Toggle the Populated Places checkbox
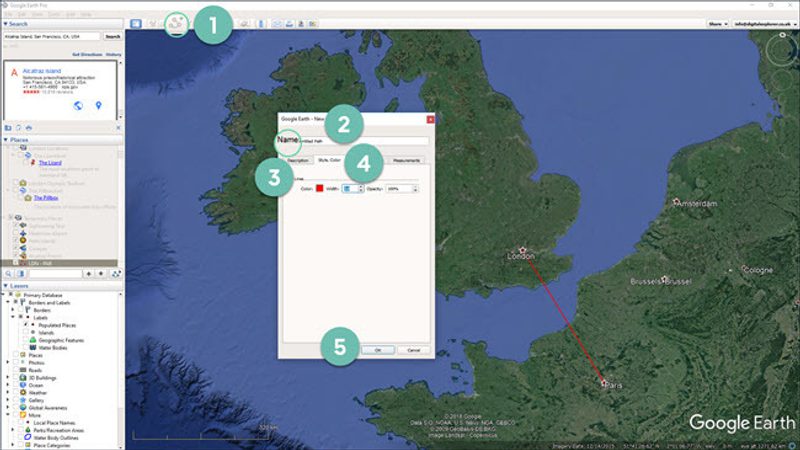This screenshot has height=450, width=800. coord(26,324)
